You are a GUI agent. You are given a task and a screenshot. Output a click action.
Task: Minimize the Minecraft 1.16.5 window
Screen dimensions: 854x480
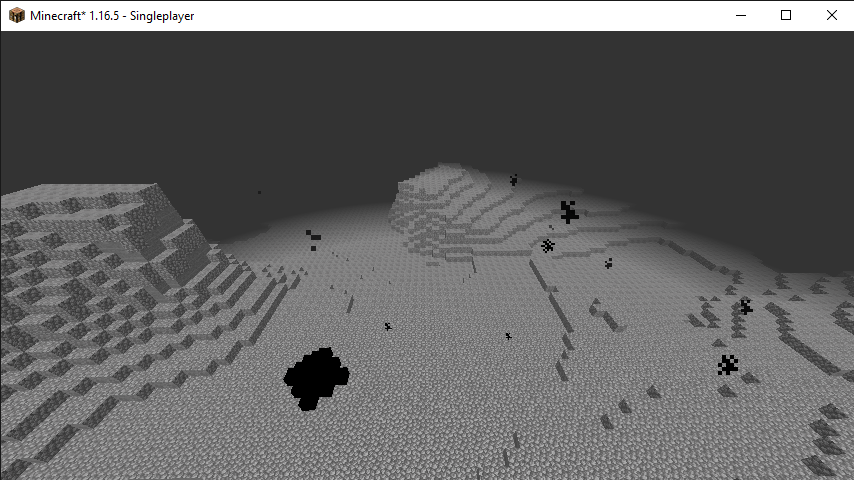pos(741,15)
